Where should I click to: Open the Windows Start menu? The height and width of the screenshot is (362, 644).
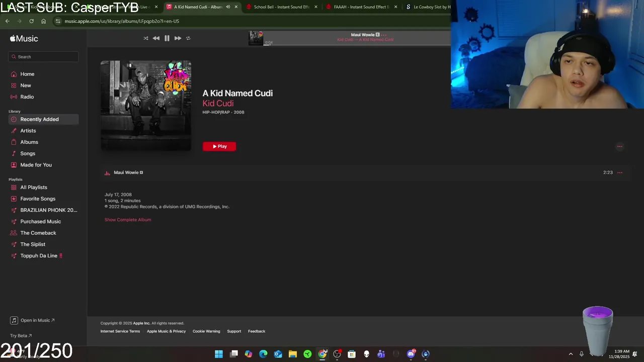pyautogui.click(x=219, y=354)
